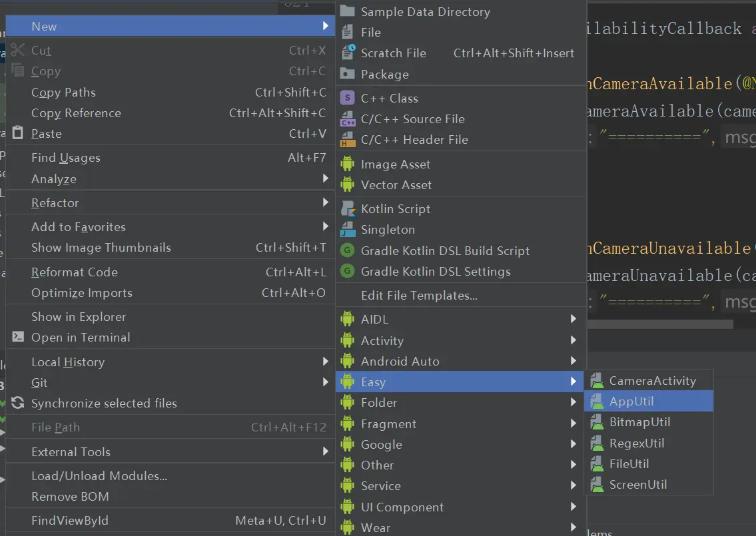
Task: Select Edit File Templates...
Action: click(461, 296)
